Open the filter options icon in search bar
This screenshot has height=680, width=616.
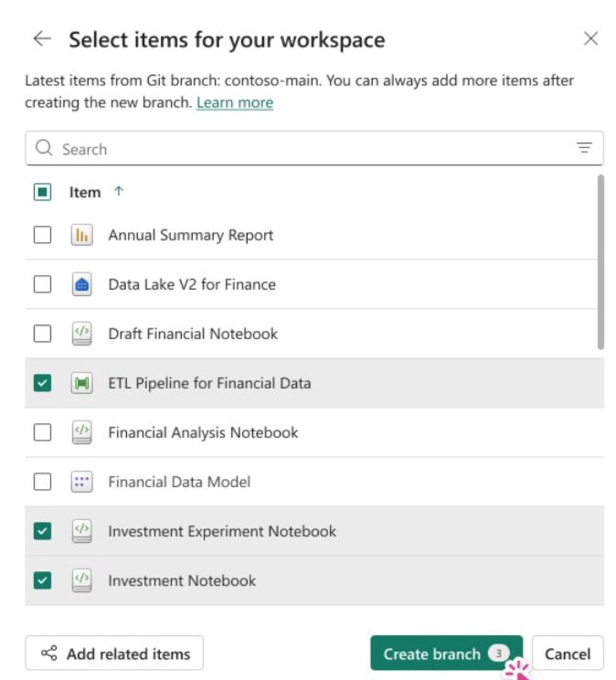point(584,148)
